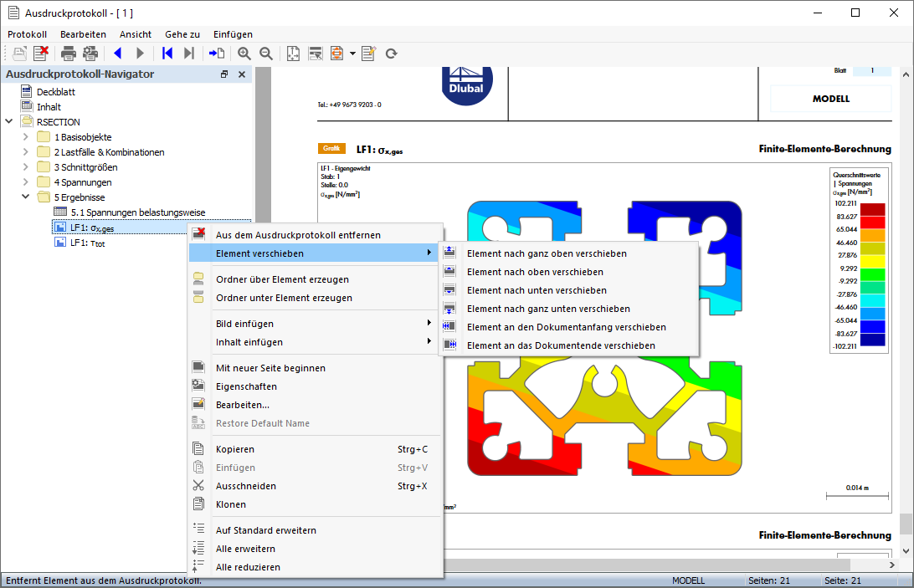The width and height of the screenshot is (914, 588).
Task: Open the Ansicht menu
Action: (136, 34)
